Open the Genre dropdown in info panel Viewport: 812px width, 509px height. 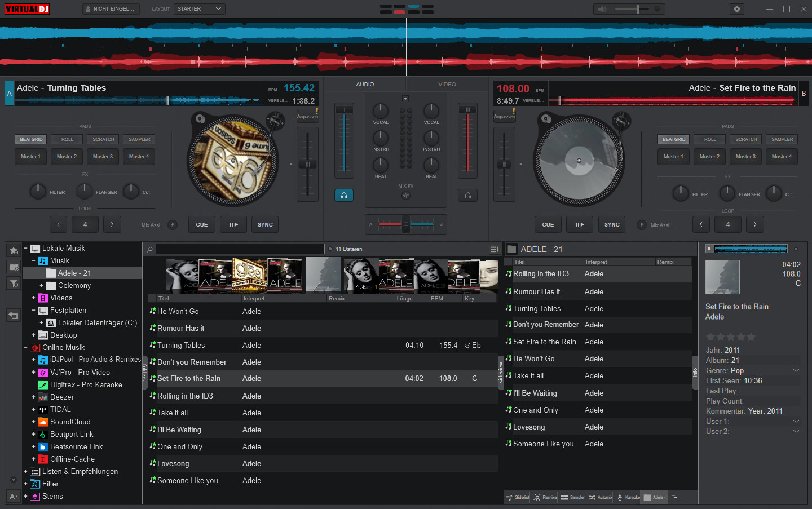(796, 370)
